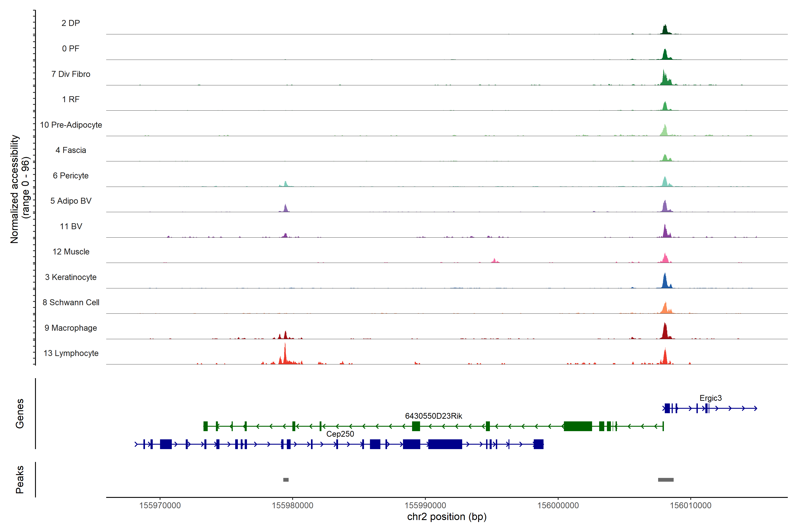Image resolution: width=798 pixels, height=532 pixels.
Task: Click the 13 Lymphocyte track label
Action: (71, 353)
